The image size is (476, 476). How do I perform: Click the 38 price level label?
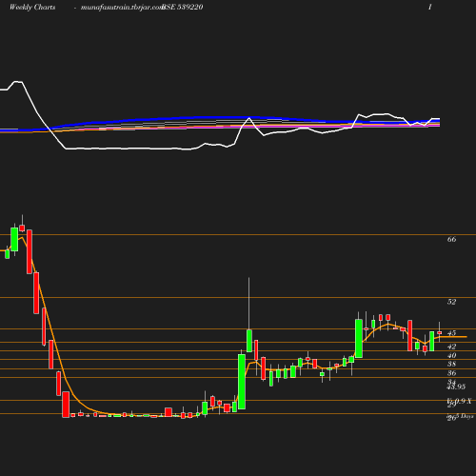point(451,364)
